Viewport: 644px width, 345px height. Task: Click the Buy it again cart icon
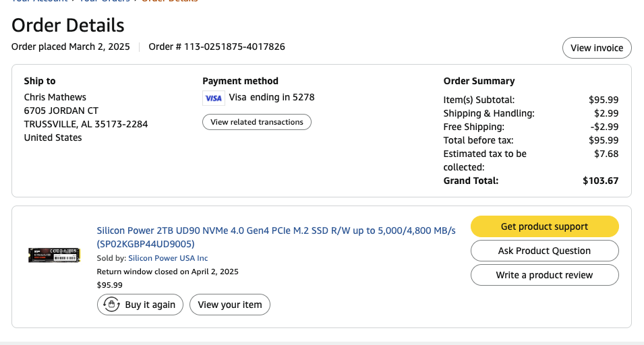111,305
